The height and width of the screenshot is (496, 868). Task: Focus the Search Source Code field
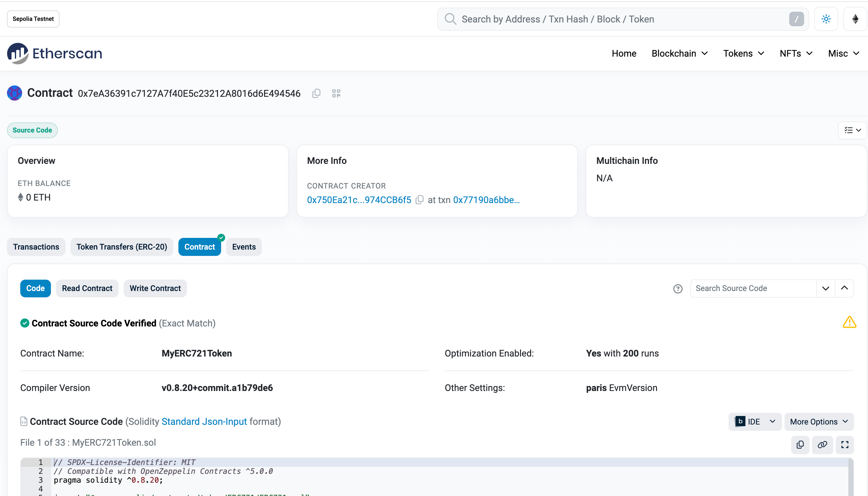[753, 288]
